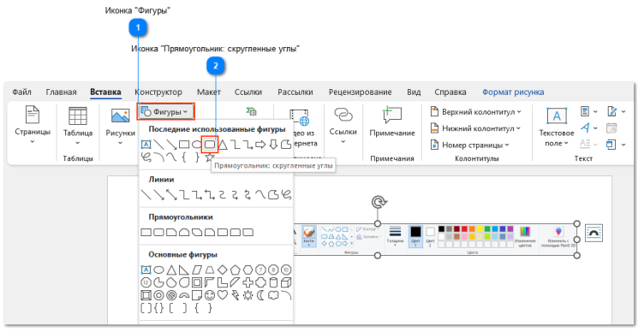Open layout options icon beside picture
Image resolution: width=644 pixels, height=332 pixels.
(593, 233)
